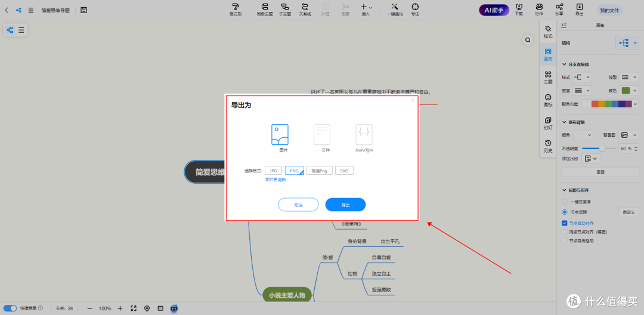The width and height of the screenshot is (644, 315).
Task: Click the fit-to-screen icon
Action: [134, 308]
